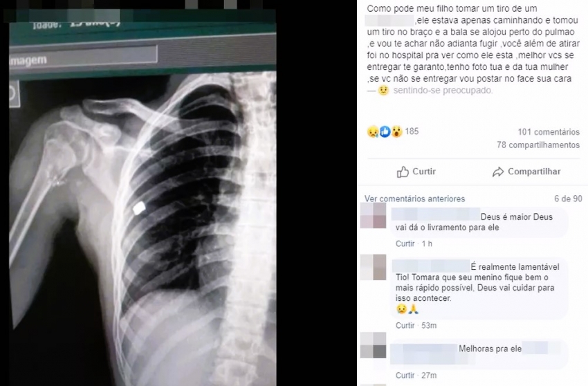The height and width of the screenshot is (386, 588).
Task: Like the 'Deus é maior' comment
Action: pos(405,243)
